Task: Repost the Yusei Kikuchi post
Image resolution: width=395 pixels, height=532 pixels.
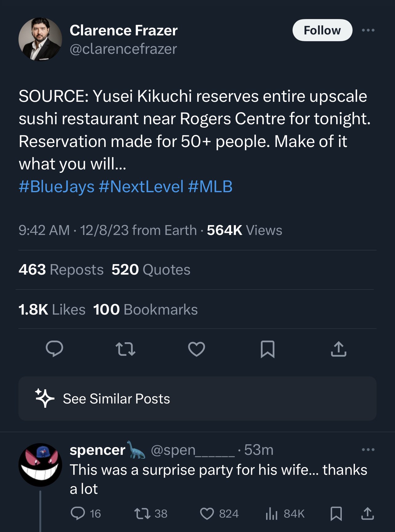Action: click(125, 349)
